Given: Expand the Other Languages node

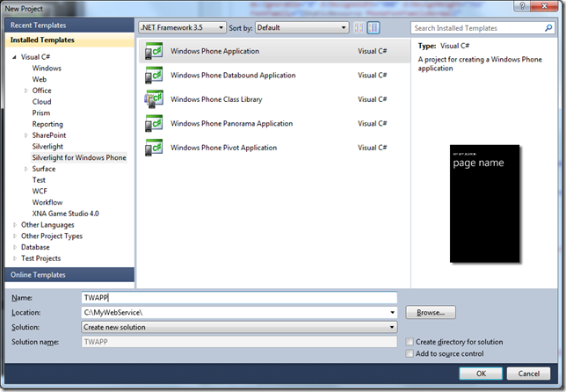Looking at the screenshot, I should click(x=15, y=225).
